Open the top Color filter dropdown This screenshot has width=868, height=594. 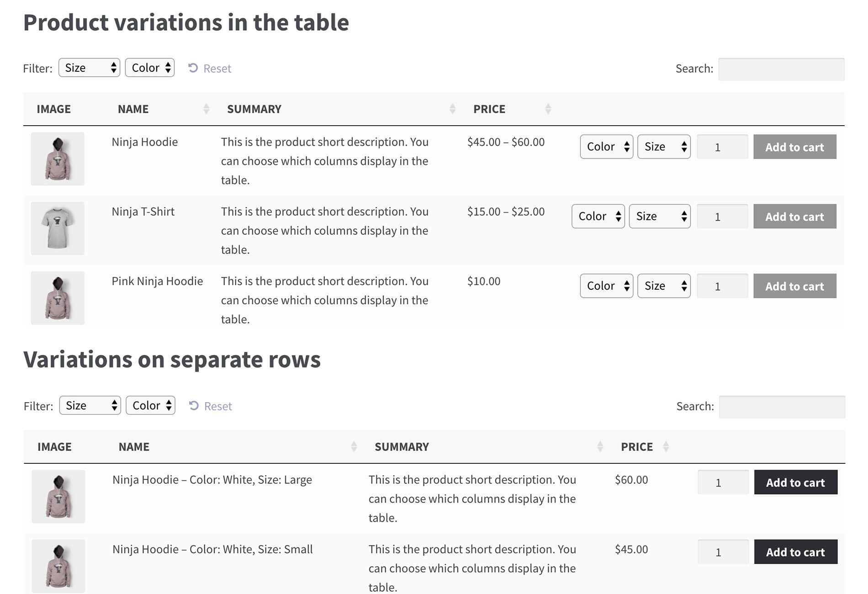(150, 68)
